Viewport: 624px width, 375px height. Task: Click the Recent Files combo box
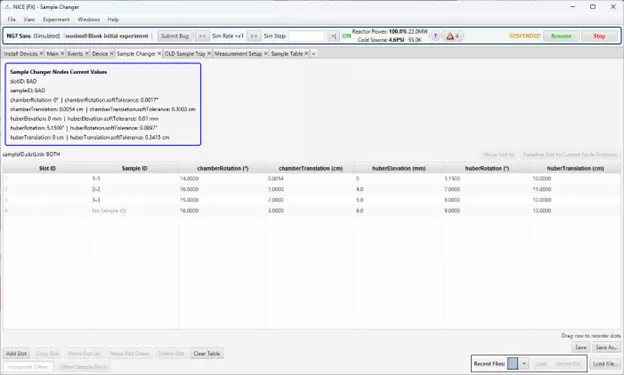point(518,364)
